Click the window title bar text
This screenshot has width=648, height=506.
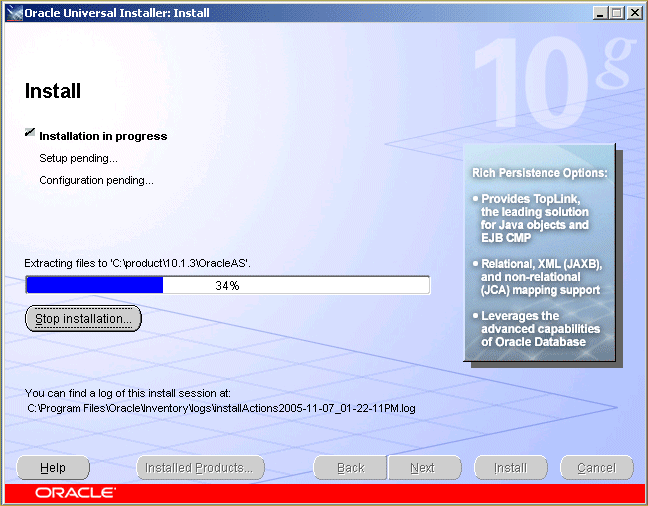[117, 13]
